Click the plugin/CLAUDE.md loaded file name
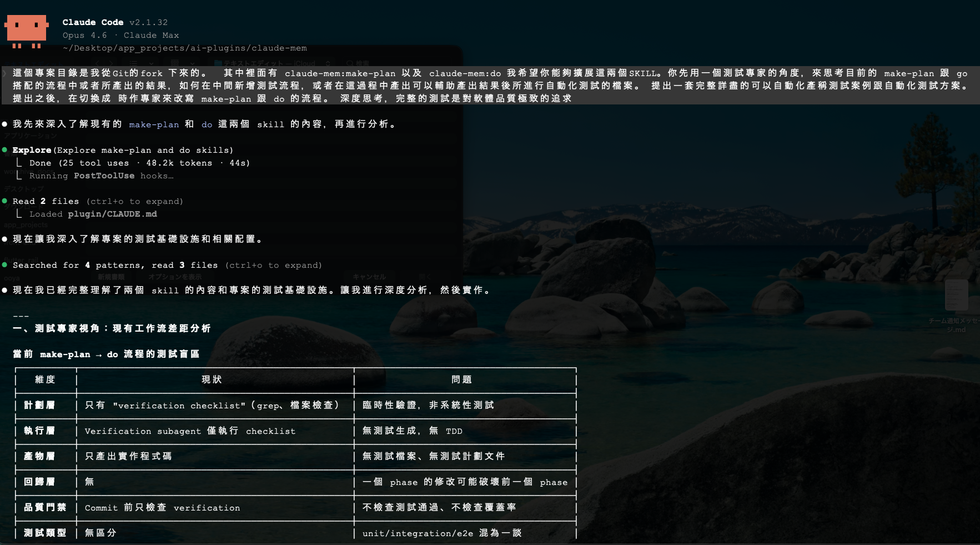Screen dimensions: 980x545 click(x=112, y=214)
